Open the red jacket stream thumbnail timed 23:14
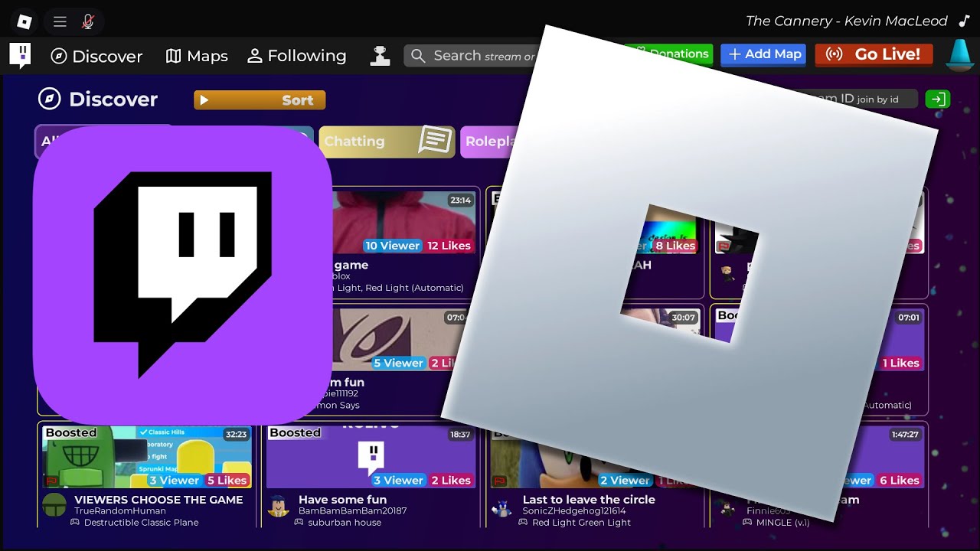Viewport: 980px width, 551px height. (403, 222)
